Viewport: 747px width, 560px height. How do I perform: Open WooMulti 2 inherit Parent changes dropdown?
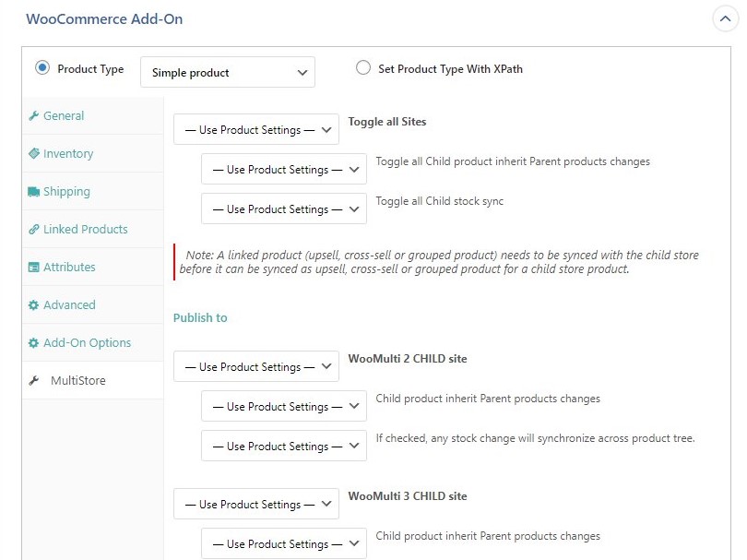tap(284, 406)
